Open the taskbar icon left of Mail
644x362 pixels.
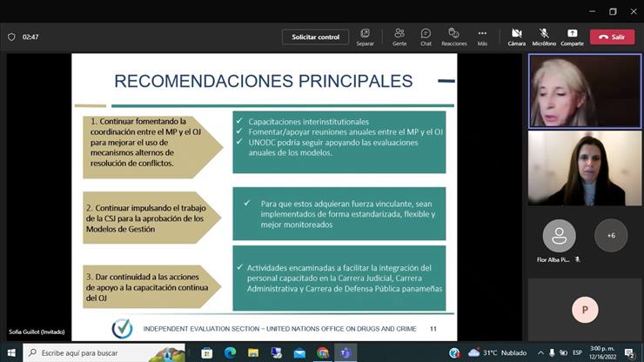pyautogui.click(x=277, y=353)
